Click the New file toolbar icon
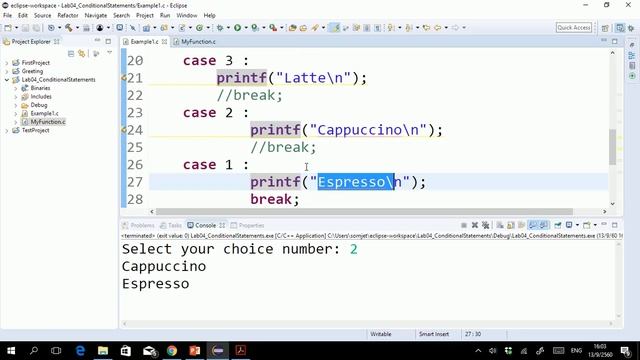This screenshot has width=640, height=360. pyautogui.click(x=8, y=28)
